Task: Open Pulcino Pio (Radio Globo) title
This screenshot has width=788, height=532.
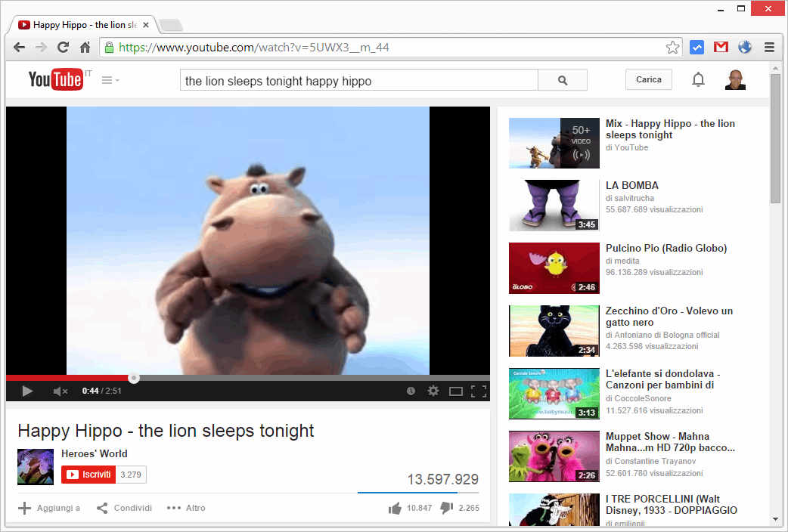Action: [666, 248]
